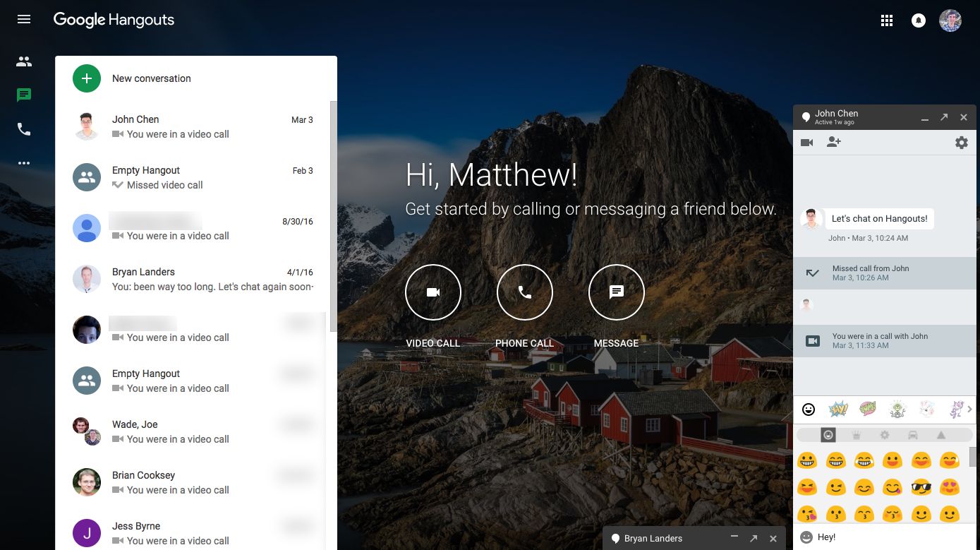
Task: Start a New conversation
Action: (x=86, y=78)
